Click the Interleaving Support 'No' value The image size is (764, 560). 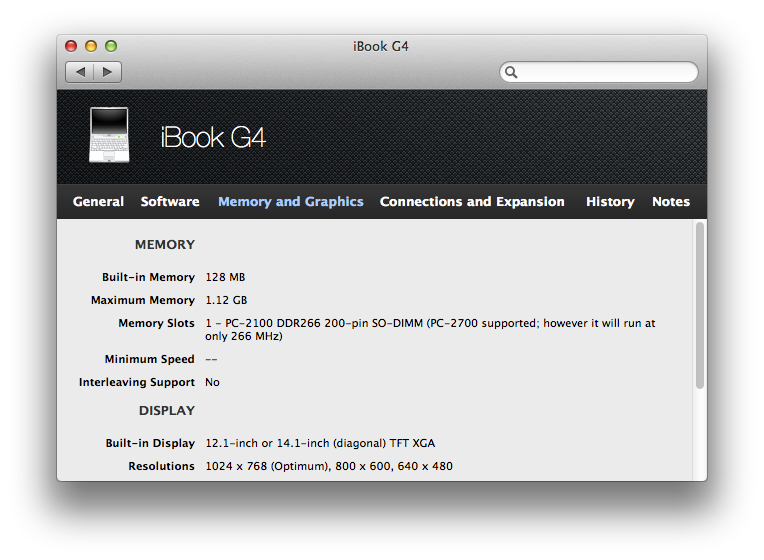coord(212,382)
